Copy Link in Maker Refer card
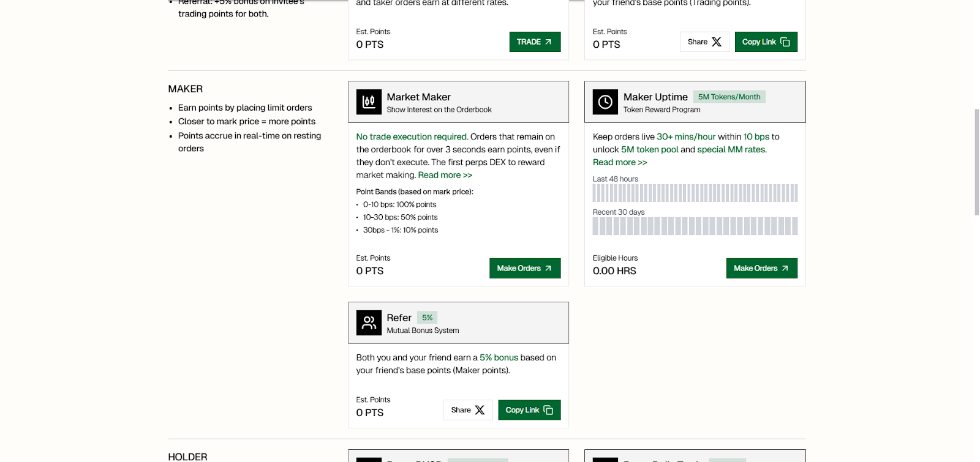980x462 pixels. click(529, 410)
